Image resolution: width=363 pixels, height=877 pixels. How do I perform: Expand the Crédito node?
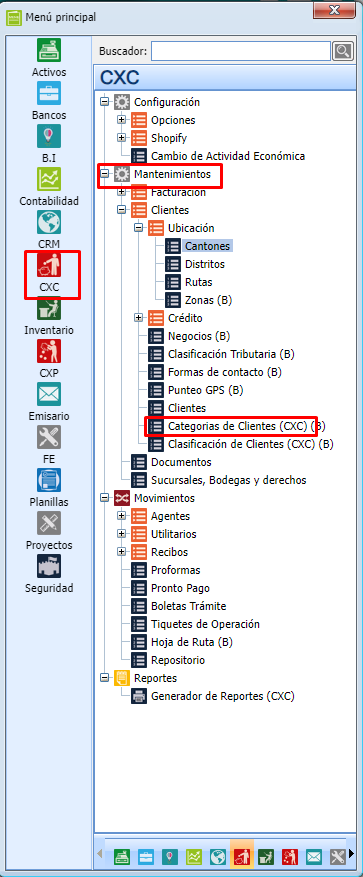click(138, 318)
